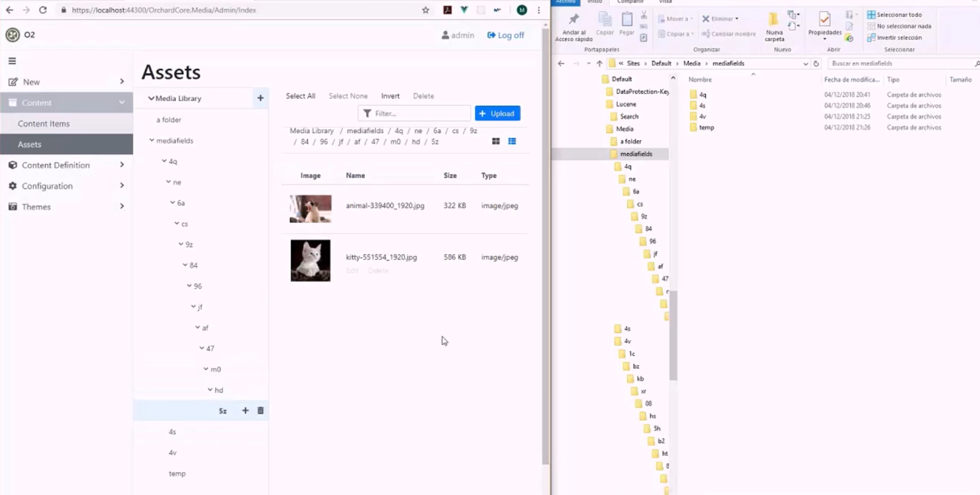Go back in File Explorer
The width and height of the screenshot is (980, 495).
coord(561,64)
